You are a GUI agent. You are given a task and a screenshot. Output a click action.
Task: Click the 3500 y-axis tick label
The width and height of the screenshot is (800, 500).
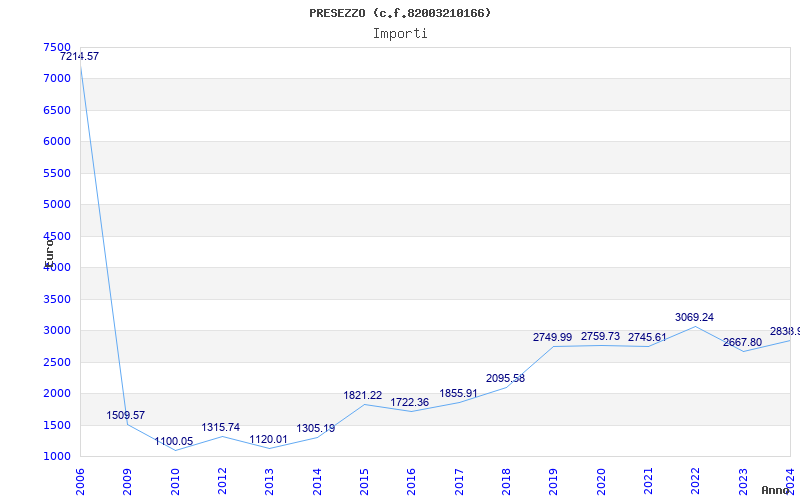(x=57, y=299)
